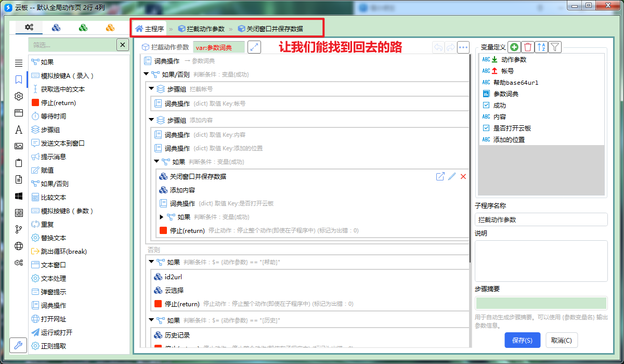Click the undo arrow in step toolbar
Screen dimensions: 624x364
[x=438, y=47]
